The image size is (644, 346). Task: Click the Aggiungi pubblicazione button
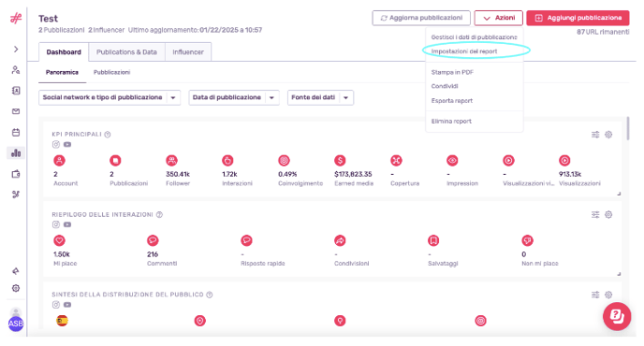tap(578, 18)
